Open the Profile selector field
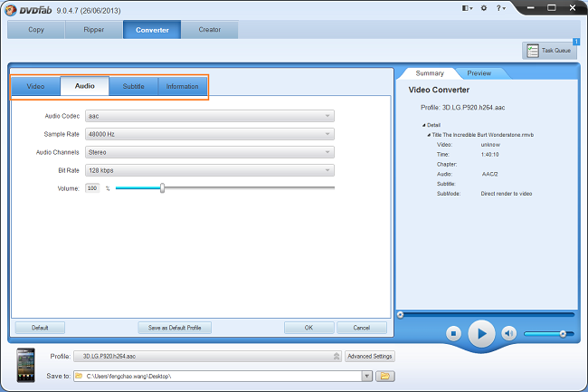This screenshot has width=588, height=392. tap(207, 356)
